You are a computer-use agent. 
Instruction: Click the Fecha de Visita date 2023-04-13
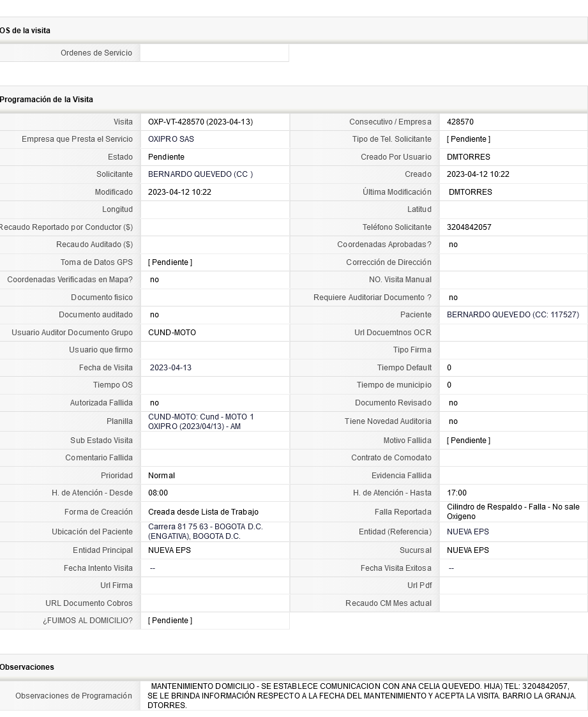170,368
